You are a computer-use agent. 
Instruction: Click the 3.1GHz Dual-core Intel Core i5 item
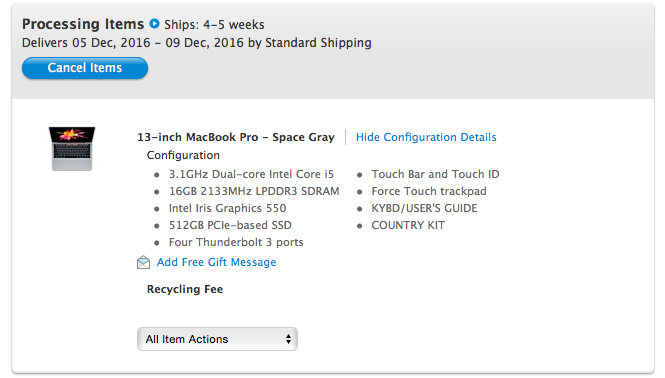click(251, 174)
